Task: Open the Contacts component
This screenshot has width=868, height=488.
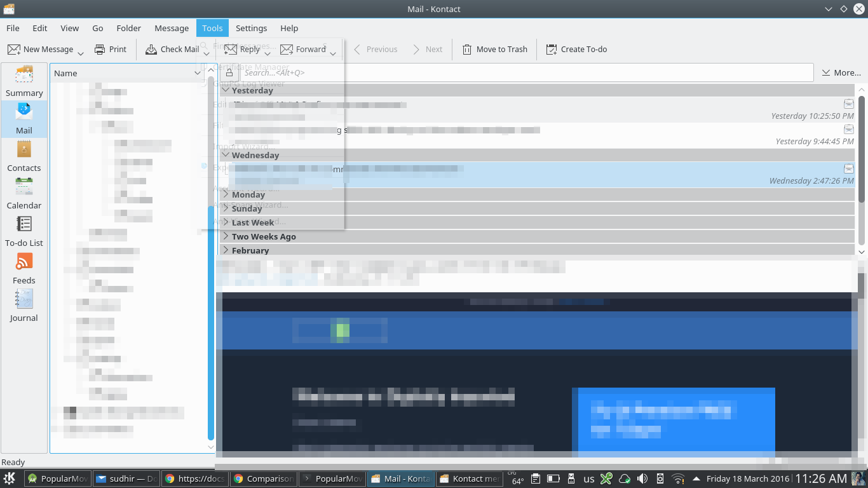Action: point(24,156)
